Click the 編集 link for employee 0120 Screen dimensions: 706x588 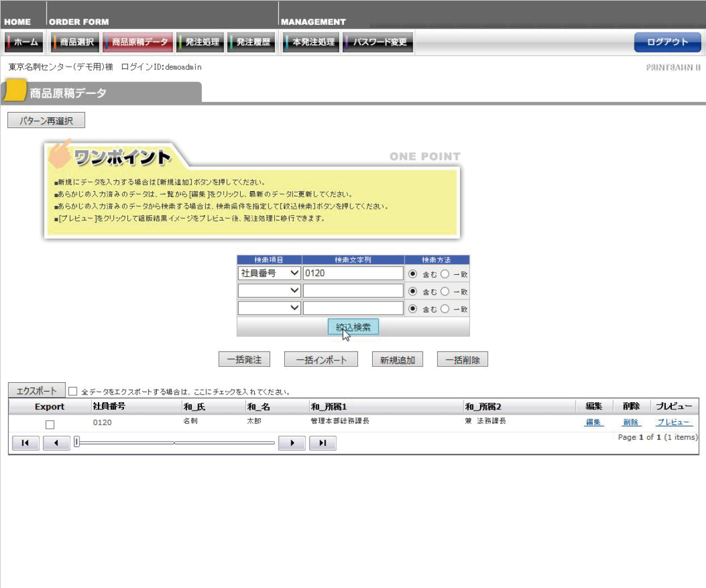[593, 422]
